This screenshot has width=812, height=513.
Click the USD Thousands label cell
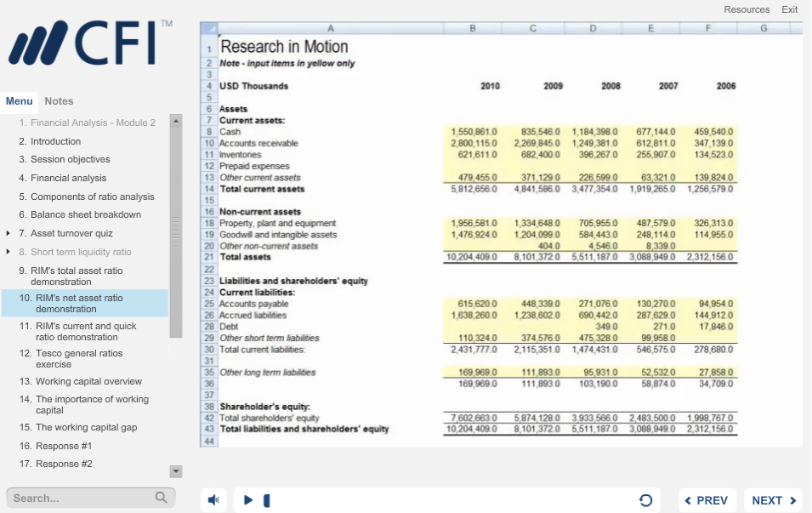[x=253, y=86]
